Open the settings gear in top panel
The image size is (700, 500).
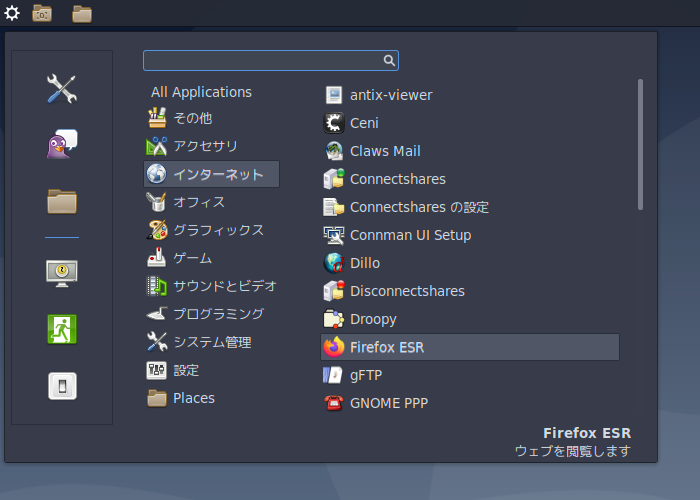12,13
